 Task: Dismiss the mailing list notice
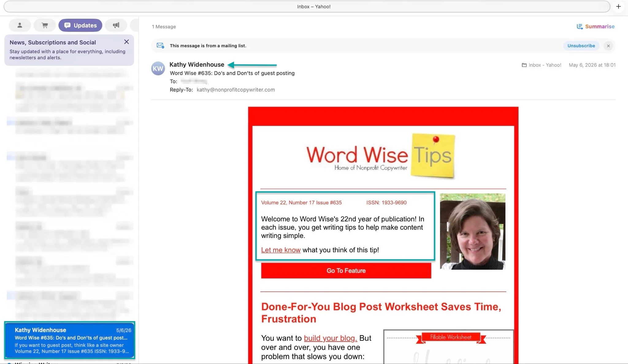click(x=608, y=46)
